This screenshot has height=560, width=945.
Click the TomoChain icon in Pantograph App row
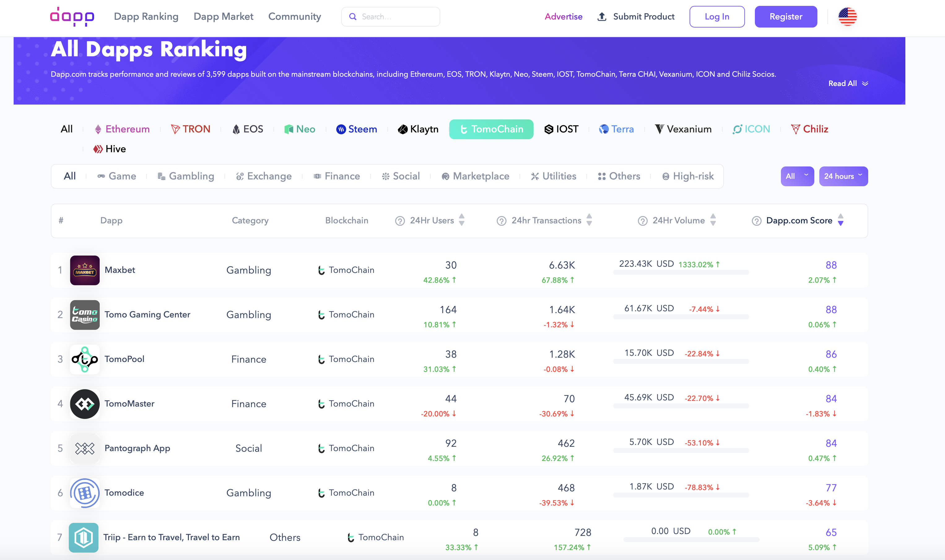click(321, 448)
